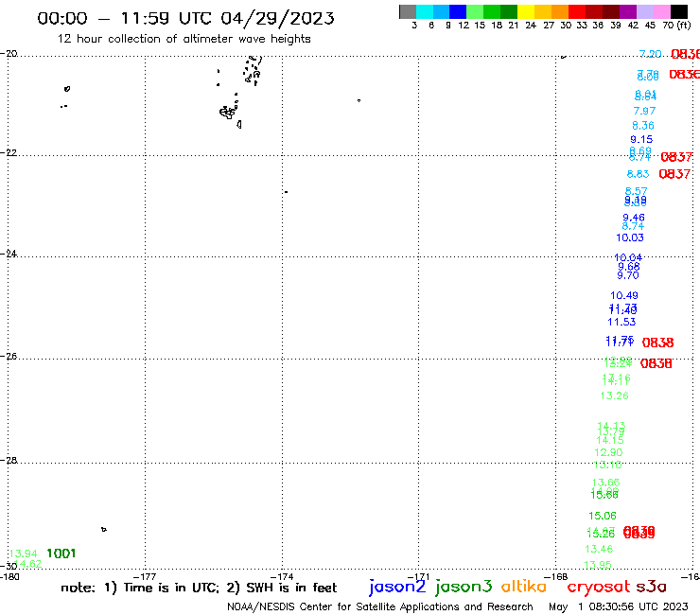
Task: Click the wave height reading 9.46
Action: click(x=634, y=218)
